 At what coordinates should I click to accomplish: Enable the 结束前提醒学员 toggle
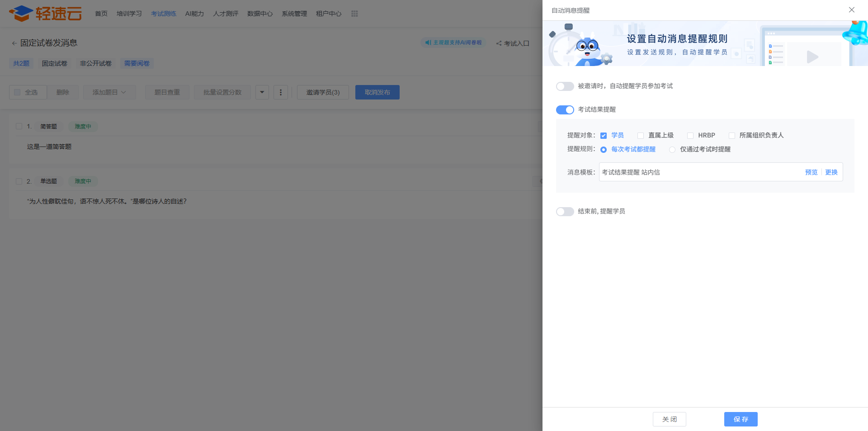(x=565, y=212)
